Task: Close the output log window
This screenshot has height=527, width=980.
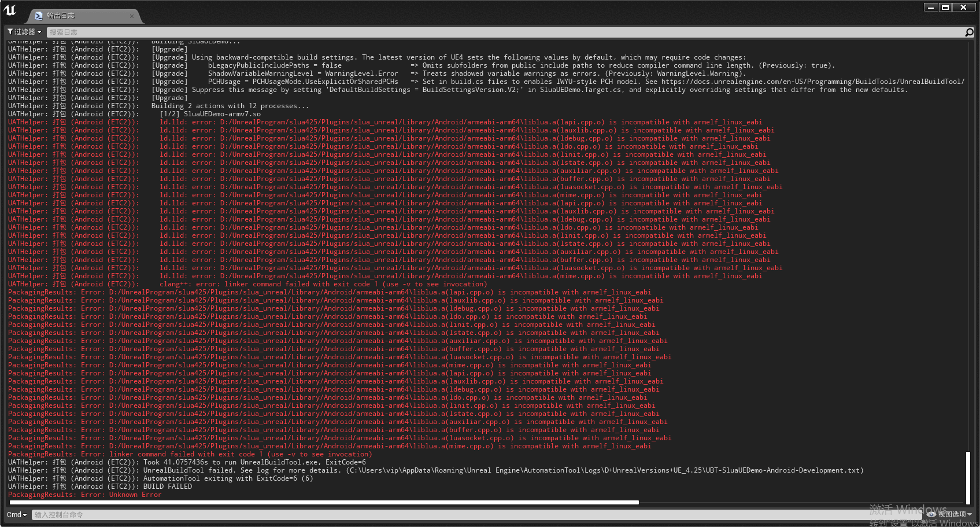Action: pyautogui.click(x=964, y=8)
